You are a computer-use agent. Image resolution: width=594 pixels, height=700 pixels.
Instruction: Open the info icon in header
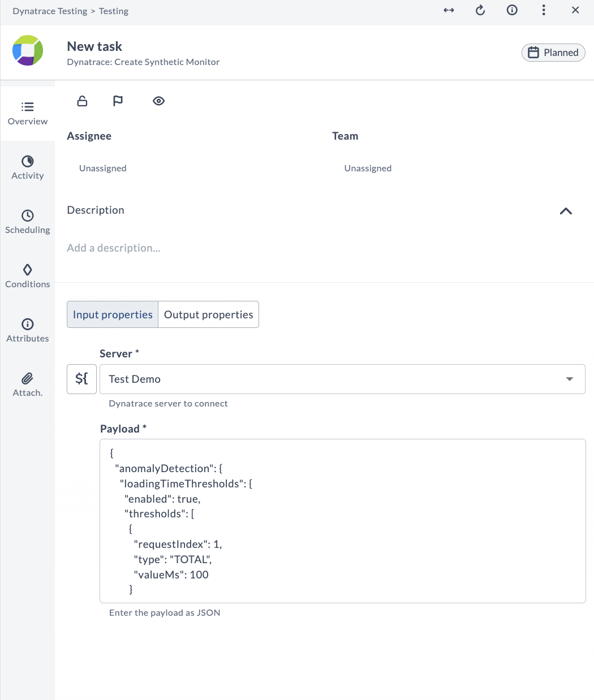click(512, 10)
